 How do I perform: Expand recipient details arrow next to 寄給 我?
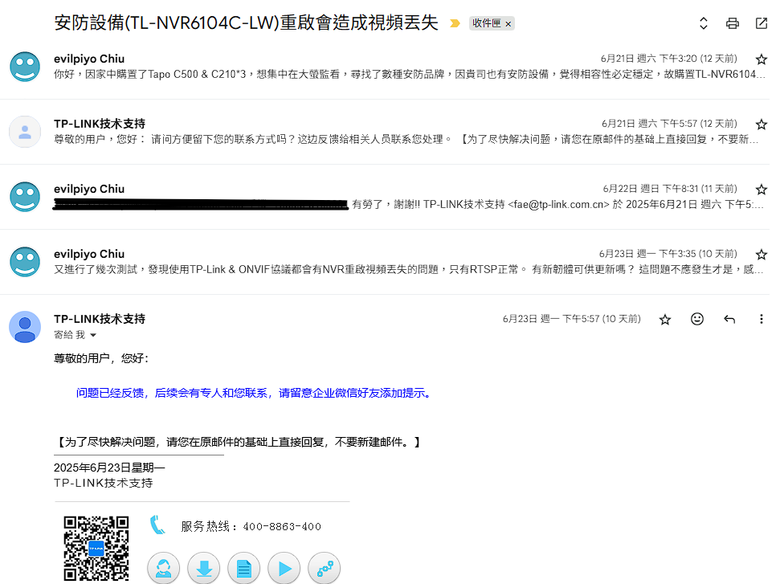pos(93,335)
